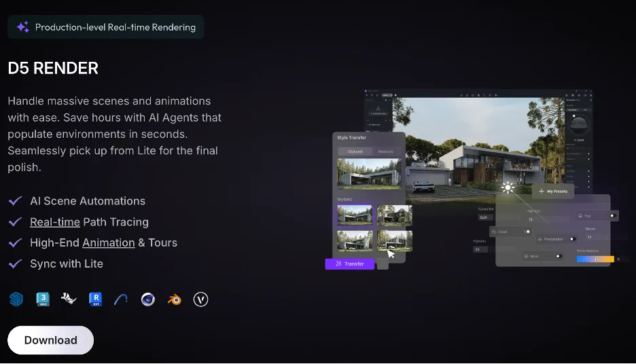This screenshot has width=636, height=364.
Task: Select the top-right stylized thumbnail
Action: [395, 215]
